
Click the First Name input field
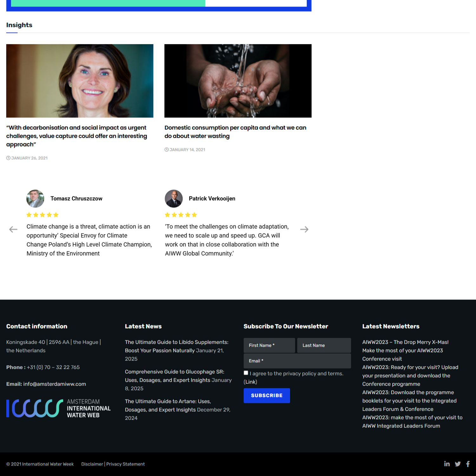[269, 345]
